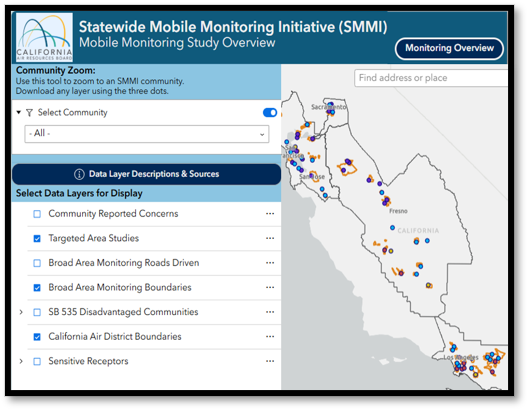Open three-dots menu for Targeted Area Studies
The image size is (527, 409).
pyautogui.click(x=270, y=238)
